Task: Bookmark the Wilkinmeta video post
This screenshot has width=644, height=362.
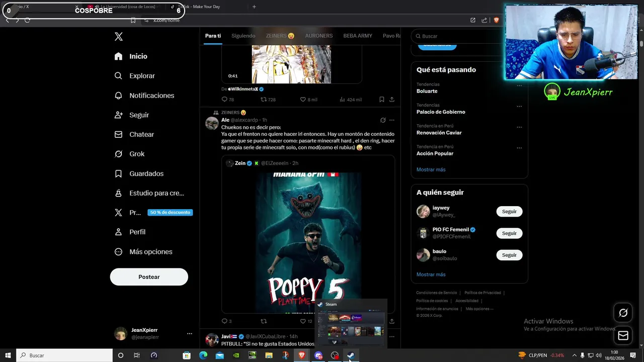Action: pos(382,100)
